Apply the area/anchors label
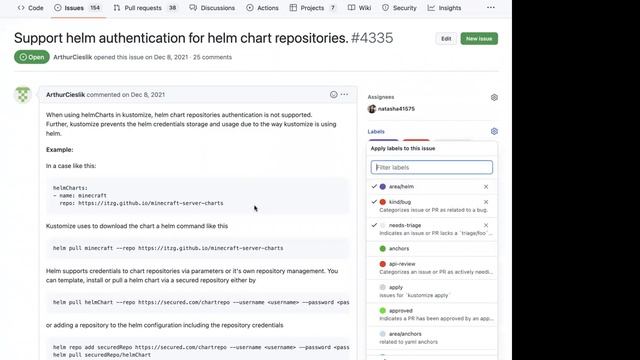 point(432,338)
